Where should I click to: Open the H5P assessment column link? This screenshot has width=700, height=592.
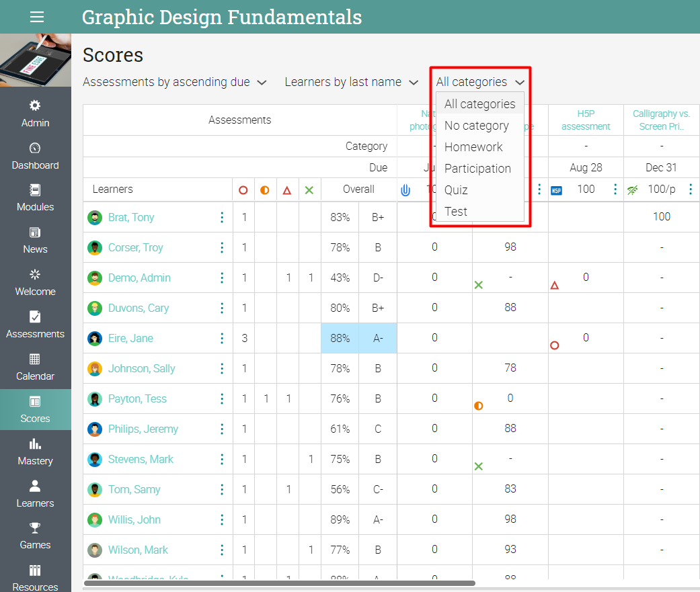pyautogui.click(x=585, y=120)
